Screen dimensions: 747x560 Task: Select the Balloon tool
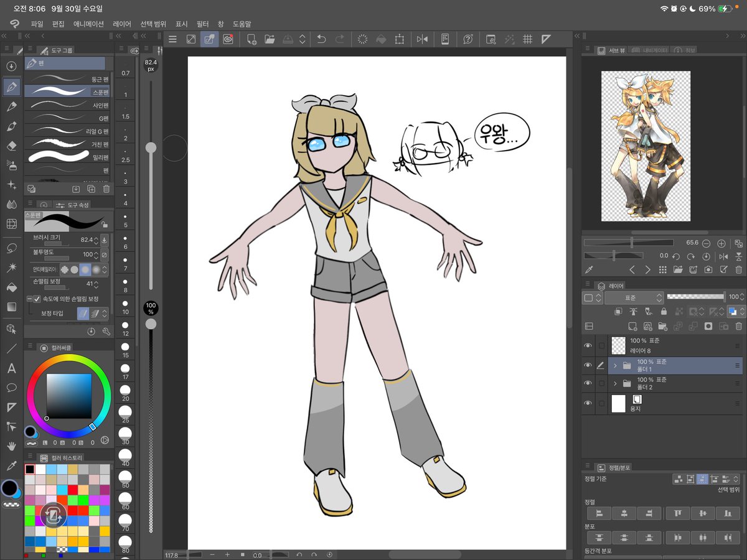[11, 388]
